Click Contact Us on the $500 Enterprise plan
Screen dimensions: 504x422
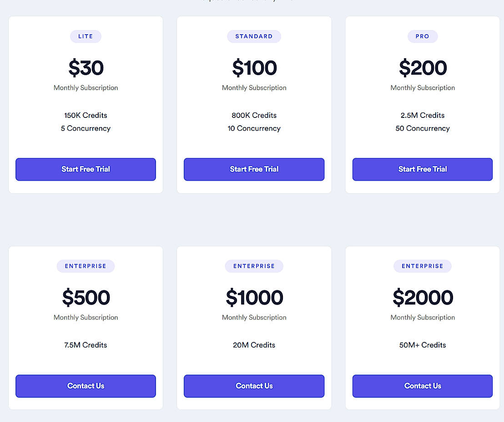(x=86, y=386)
